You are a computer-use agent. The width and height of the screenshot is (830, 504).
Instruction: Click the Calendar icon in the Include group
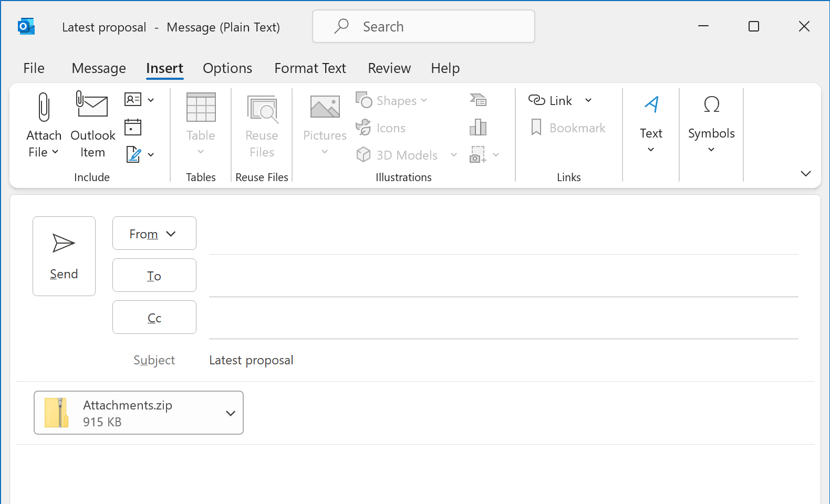133,127
